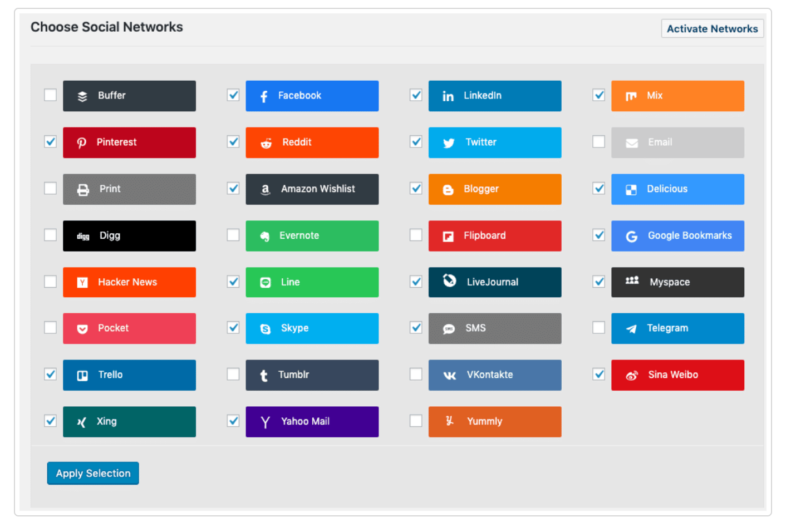The height and width of the screenshot is (532, 786).
Task: Click the Blogger B icon
Action: point(448,190)
